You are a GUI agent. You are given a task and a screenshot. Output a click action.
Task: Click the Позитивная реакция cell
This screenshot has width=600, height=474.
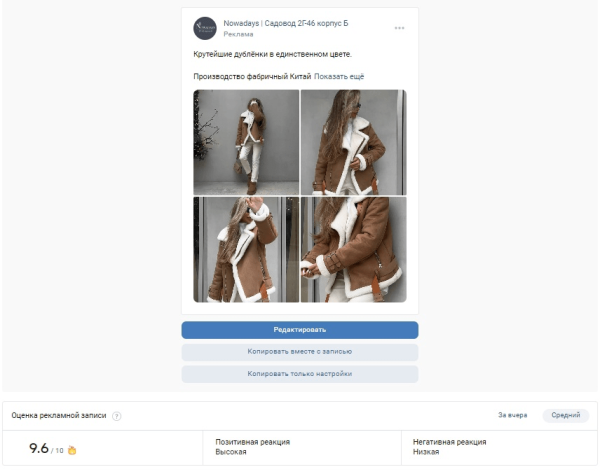tap(302, 448)
